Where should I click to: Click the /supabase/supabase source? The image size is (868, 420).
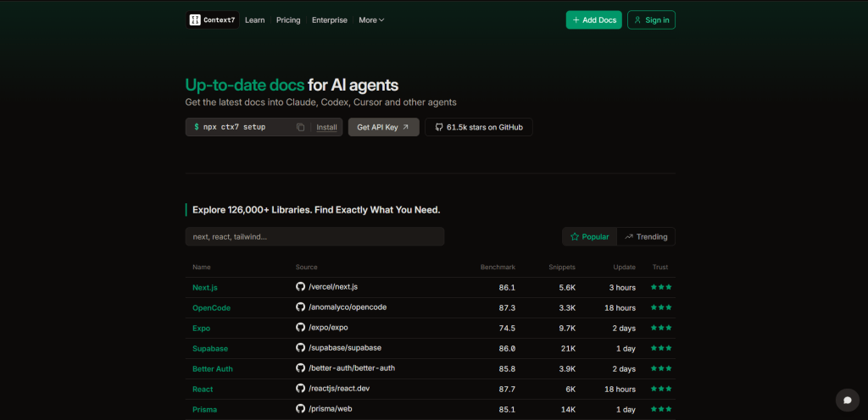[345, 348]
